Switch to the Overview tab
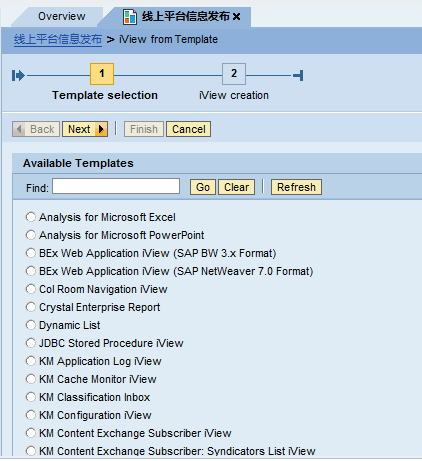This screenshot has width=422, height=461. 62,16
